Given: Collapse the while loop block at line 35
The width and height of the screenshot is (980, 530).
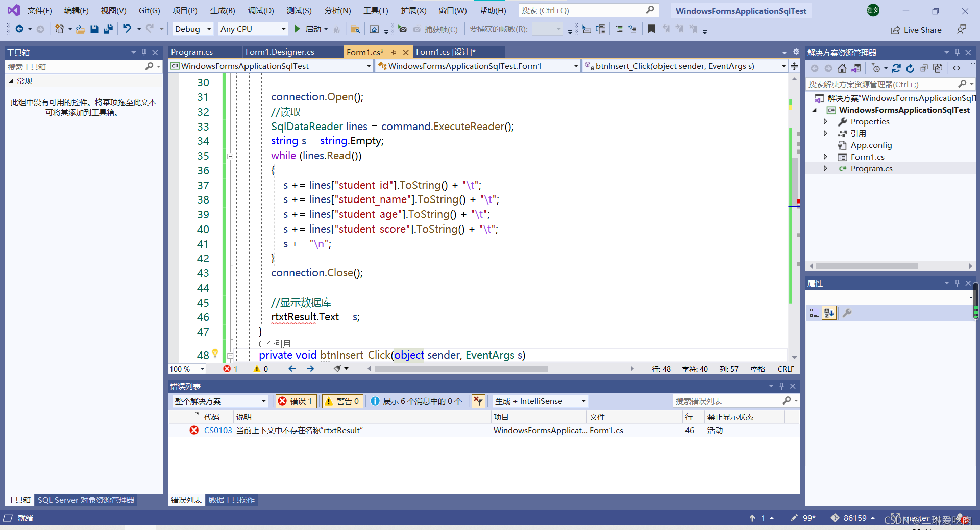Looking at the screenshot, I should click(230, 156).
